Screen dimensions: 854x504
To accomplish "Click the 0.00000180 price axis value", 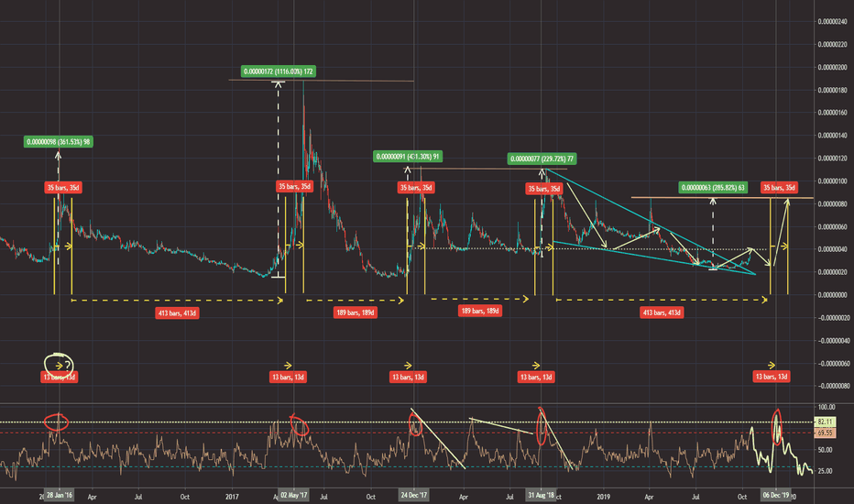I will [x=832, y=91].
